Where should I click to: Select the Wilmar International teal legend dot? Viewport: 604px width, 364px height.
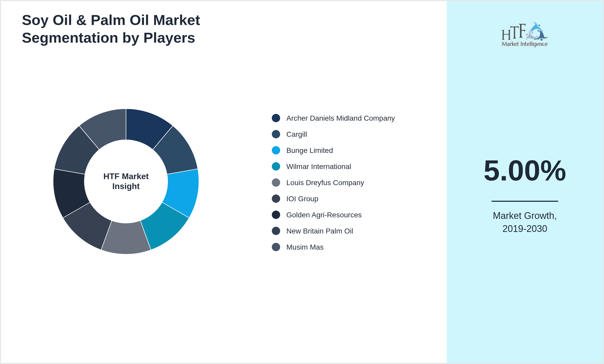click(276, 167)
